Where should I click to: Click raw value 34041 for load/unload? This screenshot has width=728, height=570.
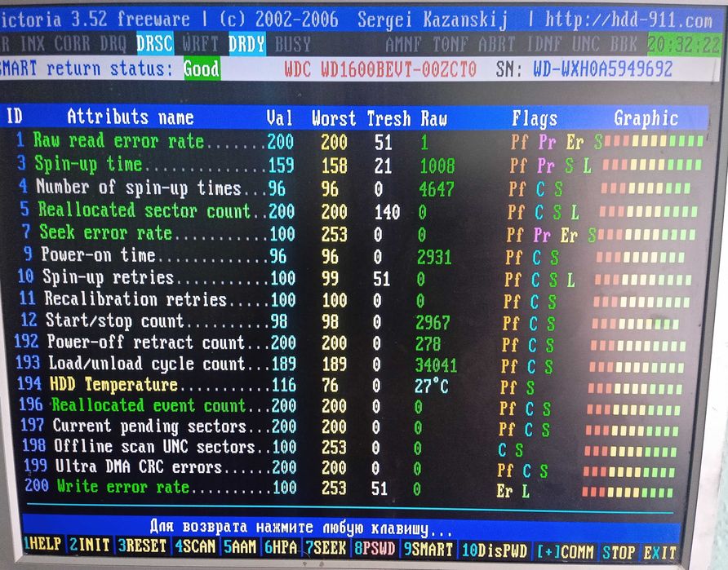(x=436, y=365)
